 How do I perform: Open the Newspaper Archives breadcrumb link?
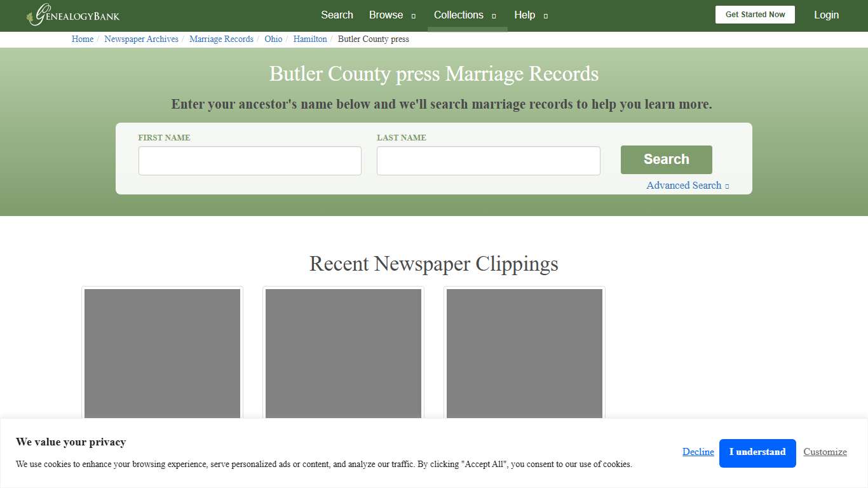click(x=141, y=39)
